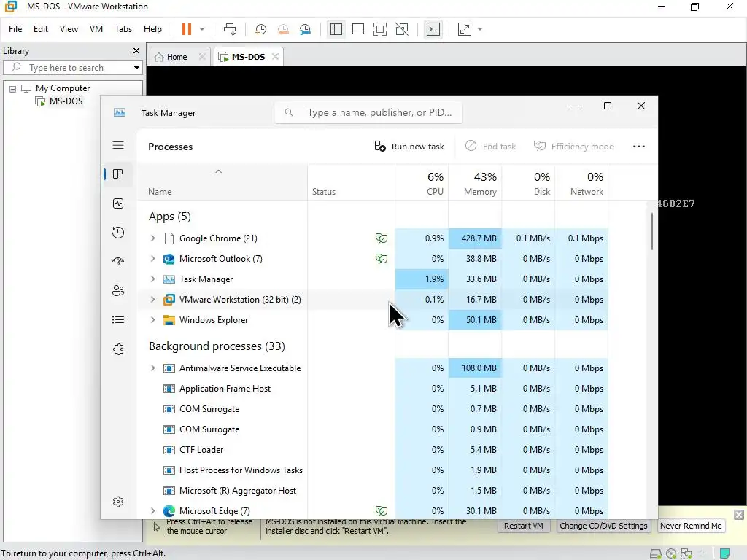The height and width of the screenshot is (560, 747).
Task: Click Change CD/DVD Settings button
Action: click(x=603, y=526)
